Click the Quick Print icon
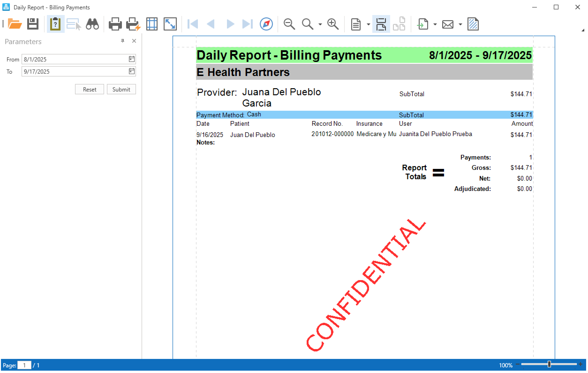 tap(133, 24)
